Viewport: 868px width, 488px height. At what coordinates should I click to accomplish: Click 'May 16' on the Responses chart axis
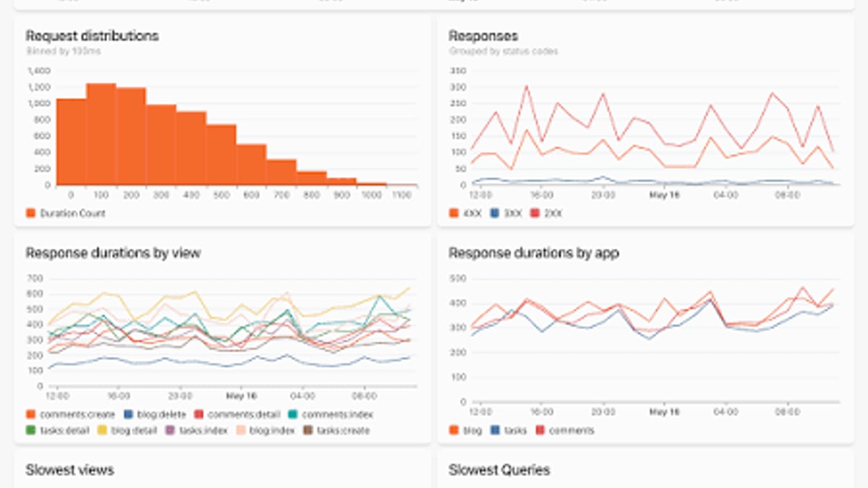pos(665,195)
